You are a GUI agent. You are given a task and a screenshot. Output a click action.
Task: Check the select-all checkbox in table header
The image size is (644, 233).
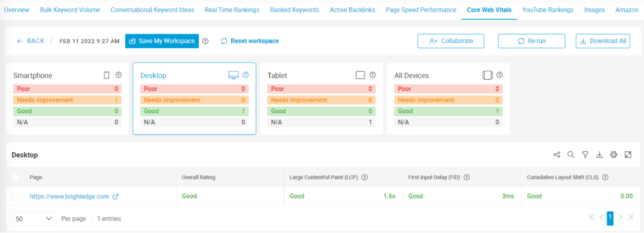click(15, 177)
